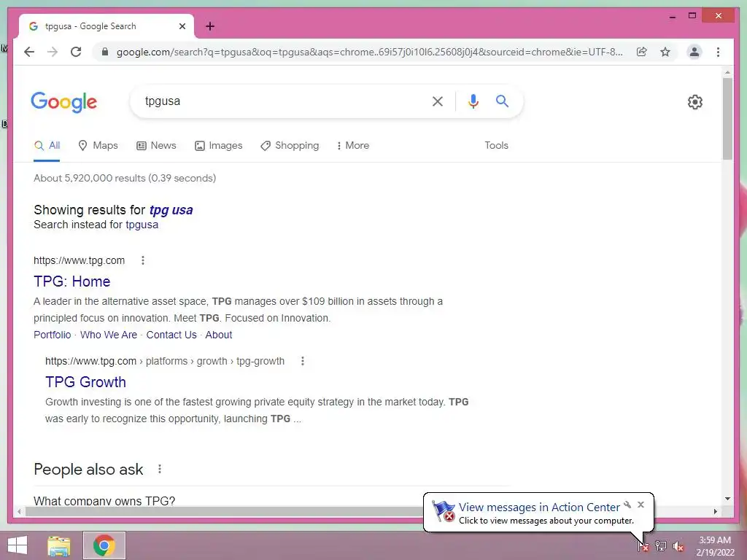Viewport: 747px width, 560px height.
Task: Visit the Who We Are sitelink
Action: pos(109,335)
